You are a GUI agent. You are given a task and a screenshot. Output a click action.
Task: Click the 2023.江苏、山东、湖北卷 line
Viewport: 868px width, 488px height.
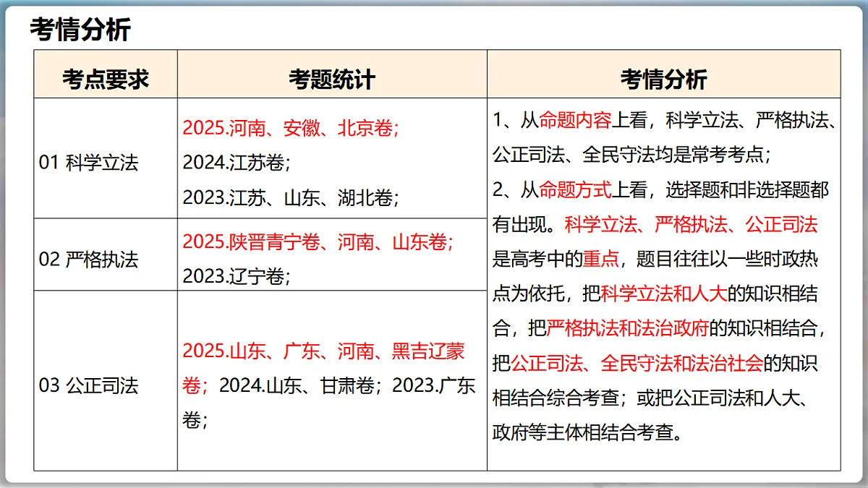[291, 197]
